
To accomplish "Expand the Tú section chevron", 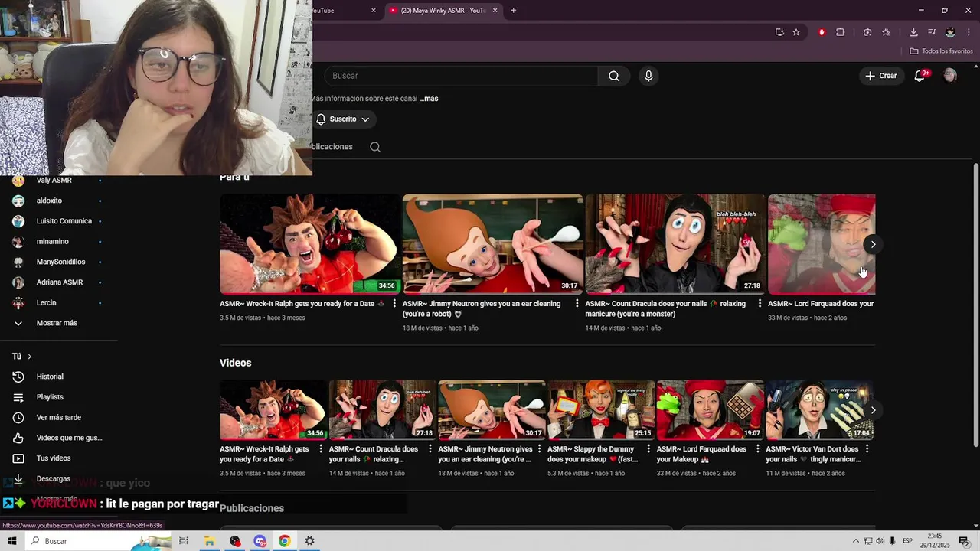I will [x=30, y=357].
